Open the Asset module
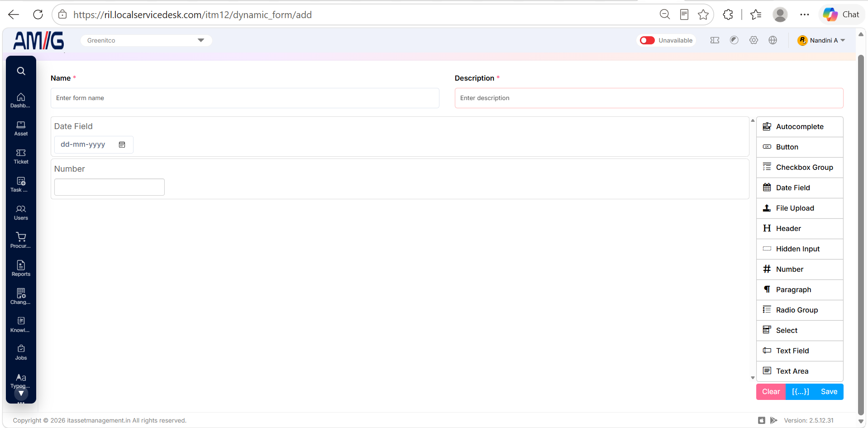The image size is (868, 428). coord(21,129)
